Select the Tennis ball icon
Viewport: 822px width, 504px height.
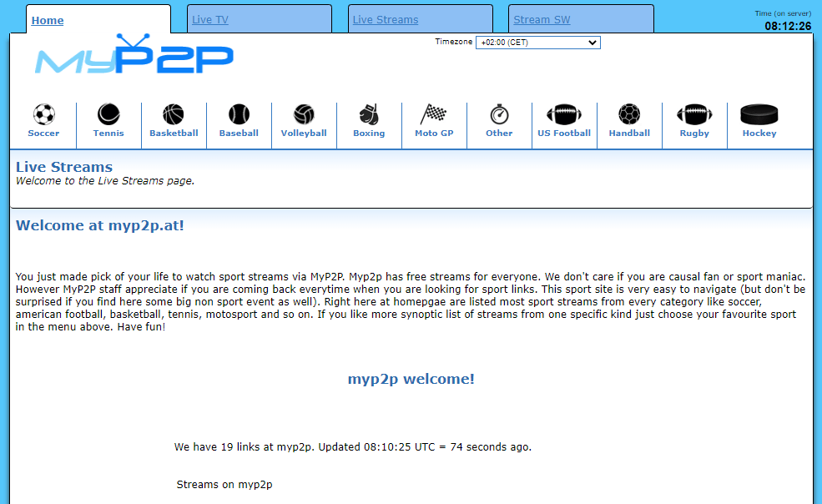tap(108, 114)
